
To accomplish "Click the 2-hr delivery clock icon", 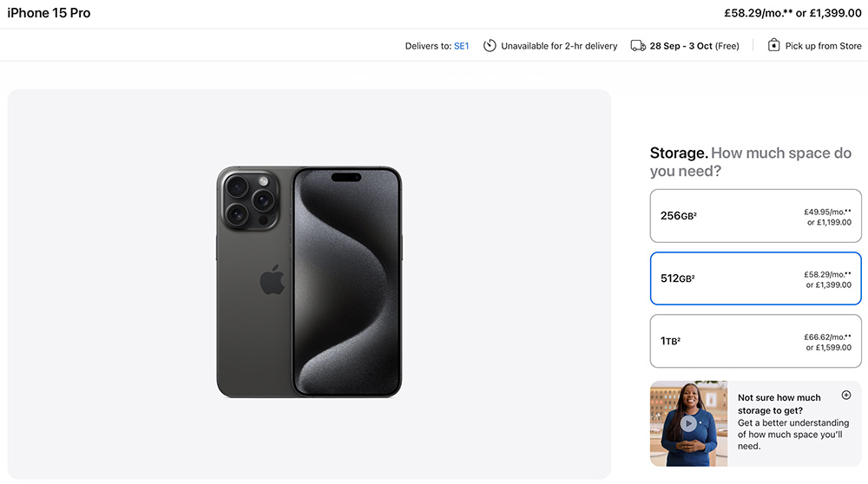I will click(x=490, y=45).
